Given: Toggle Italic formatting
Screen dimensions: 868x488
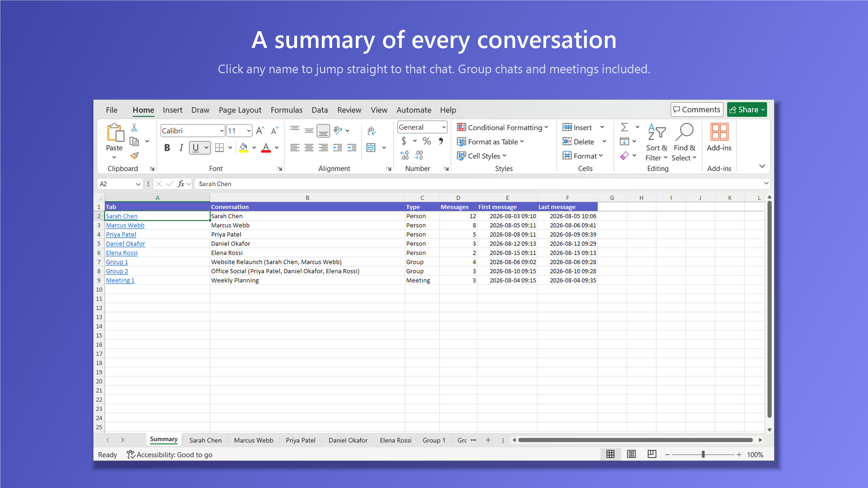Looking at the screenshot, I should click(x=181, y=147).
